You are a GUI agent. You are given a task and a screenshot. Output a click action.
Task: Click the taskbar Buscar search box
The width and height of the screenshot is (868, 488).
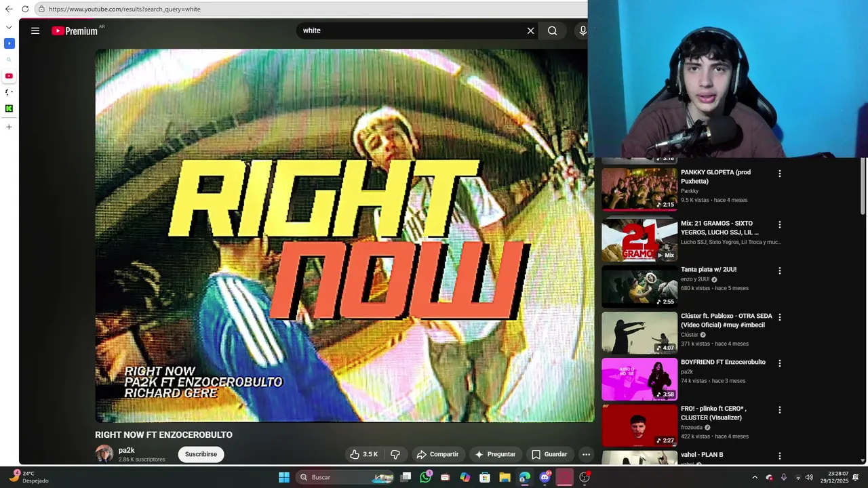click(x=346, y=477)
